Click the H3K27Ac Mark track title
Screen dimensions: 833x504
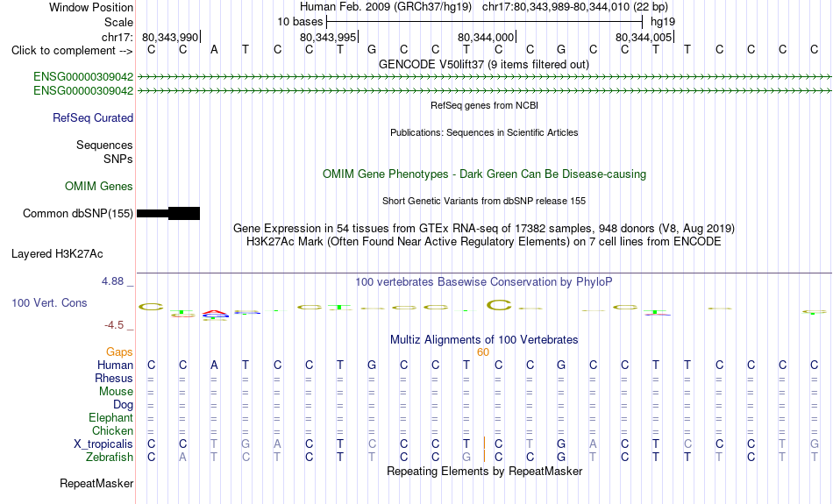[x=484, y=242]
